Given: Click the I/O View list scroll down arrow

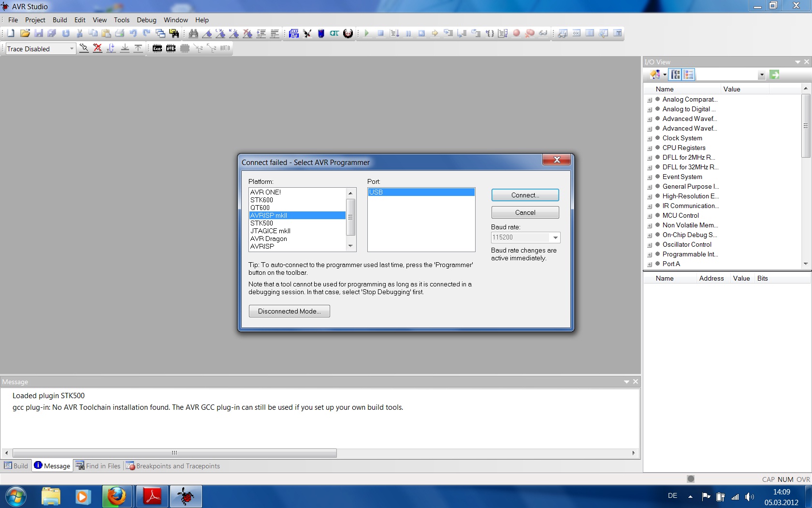Looking at the screenshot, I should [805, 264].
